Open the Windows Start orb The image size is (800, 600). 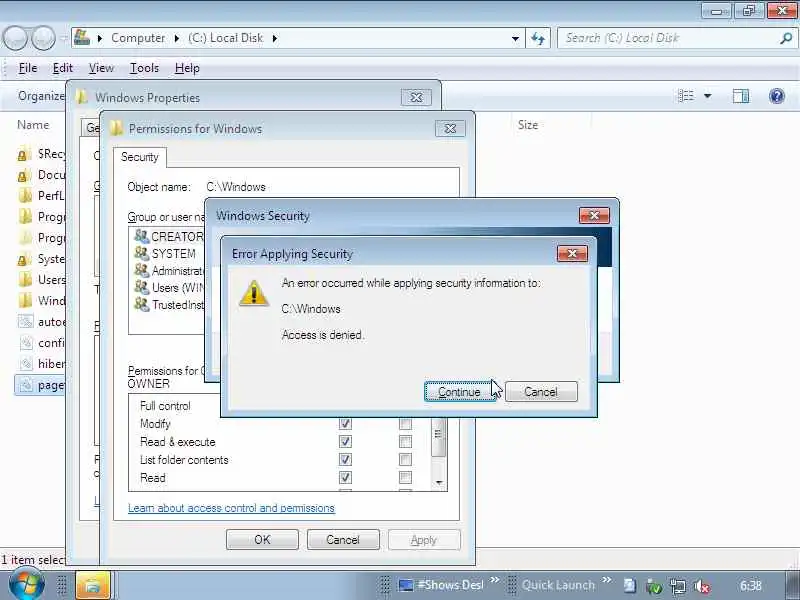[x=26, y=585]
